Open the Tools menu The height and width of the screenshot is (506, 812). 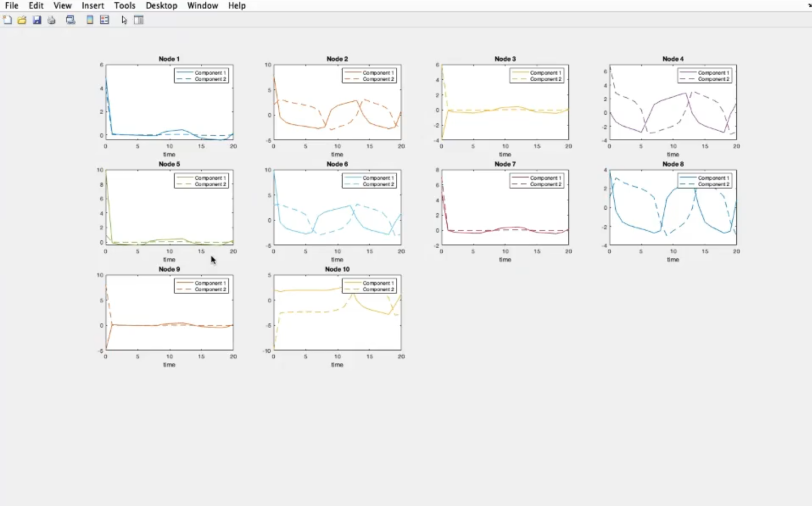coord(124,6)
